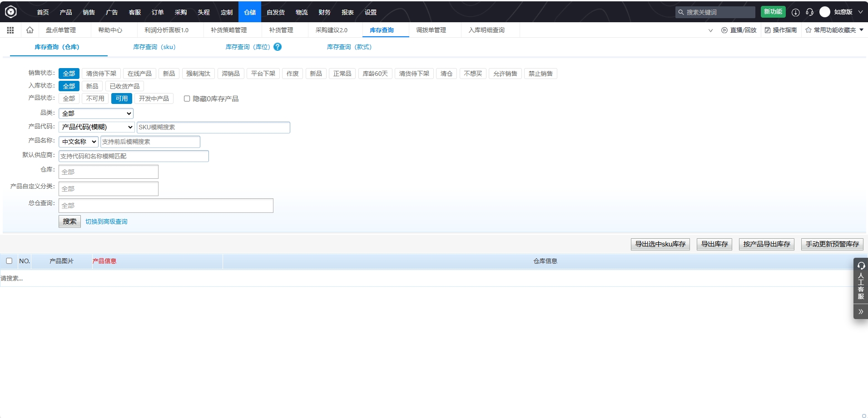Toggle 隐藏0库存产品 checkbox
This screenshot has height=418, width=868.
187,98
